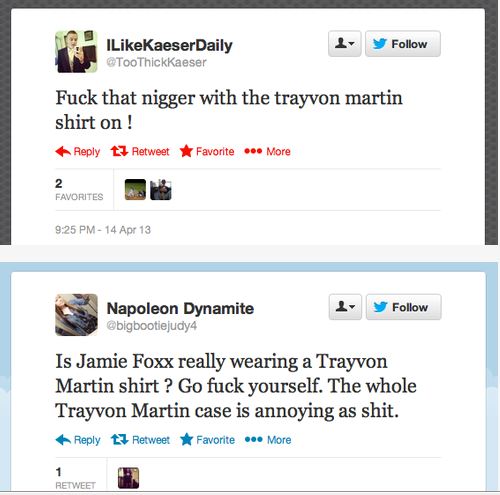
Task: Click the blue Retweet icon on Napoleon Dynamite's tweet
Action: (120, 440)
